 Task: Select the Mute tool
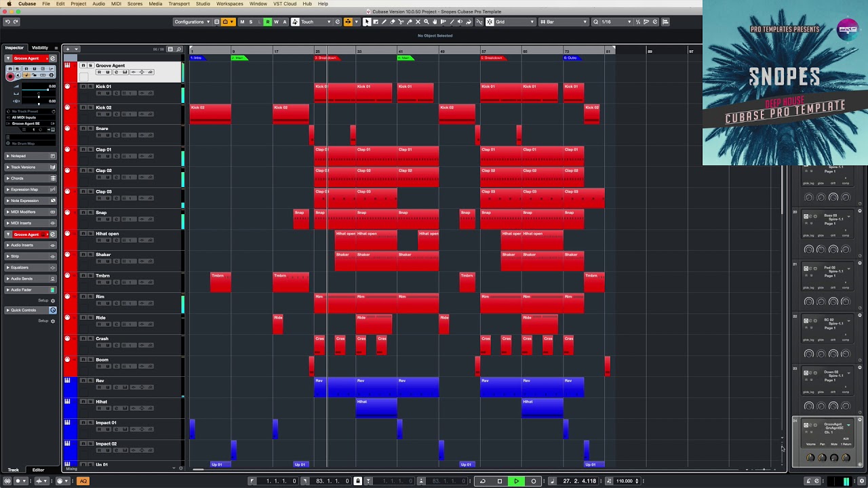tap(418, 22)
